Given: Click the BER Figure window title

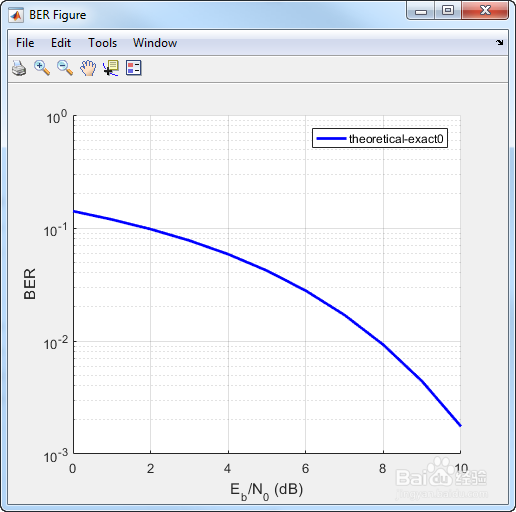Looking at the screenshot, I should (58, 15).
